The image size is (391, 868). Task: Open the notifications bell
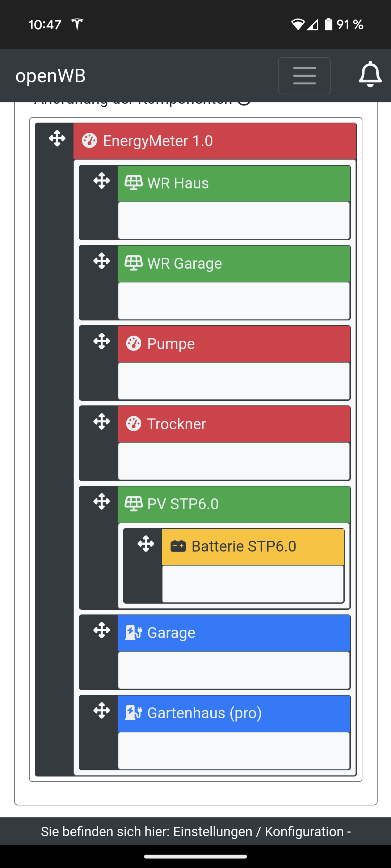[x=370, y=75]
